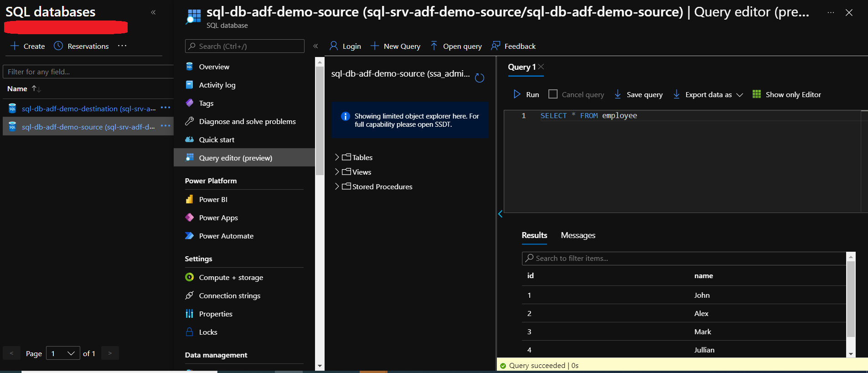Switch to the Results tab
868x373 pixels.
tap(534, 235)
